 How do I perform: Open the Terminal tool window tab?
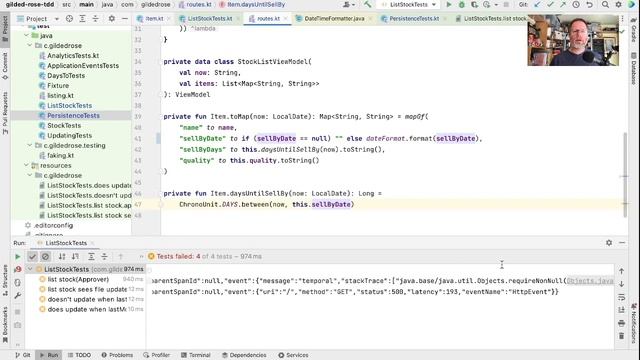click(196, 355)
